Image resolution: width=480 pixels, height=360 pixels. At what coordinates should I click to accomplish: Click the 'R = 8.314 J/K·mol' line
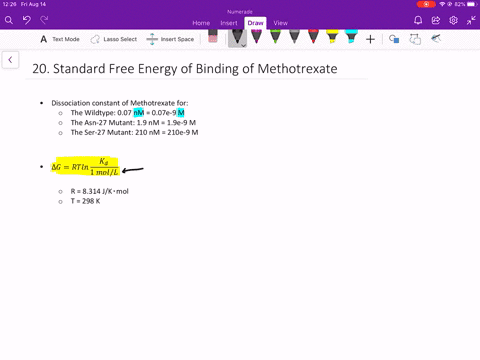pos(99,191)
